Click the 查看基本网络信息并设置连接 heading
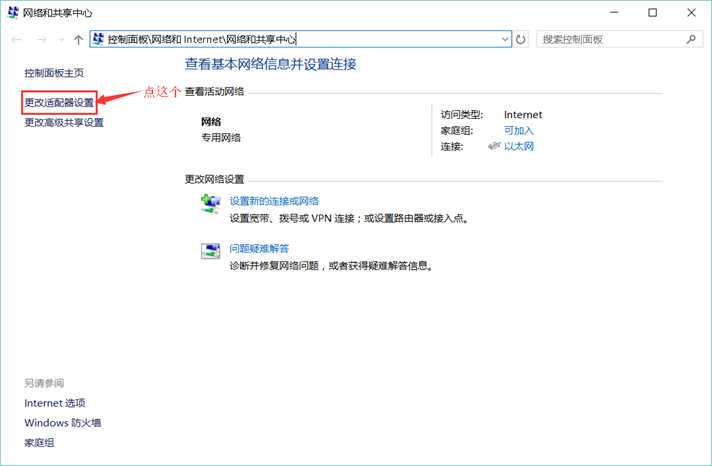The height and width of the screenshot is (466, 712). (270, 64)
